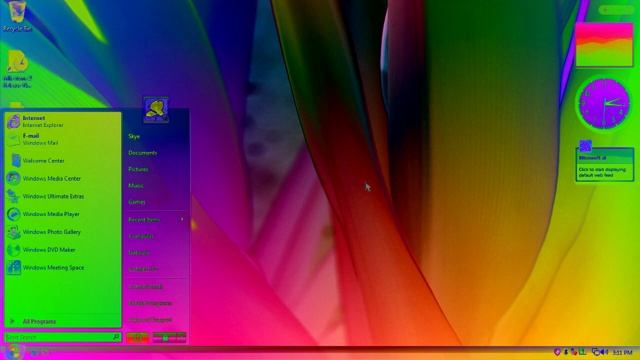
Task: Open shutdown options arrow beside lock button
Action: [182, 338]
